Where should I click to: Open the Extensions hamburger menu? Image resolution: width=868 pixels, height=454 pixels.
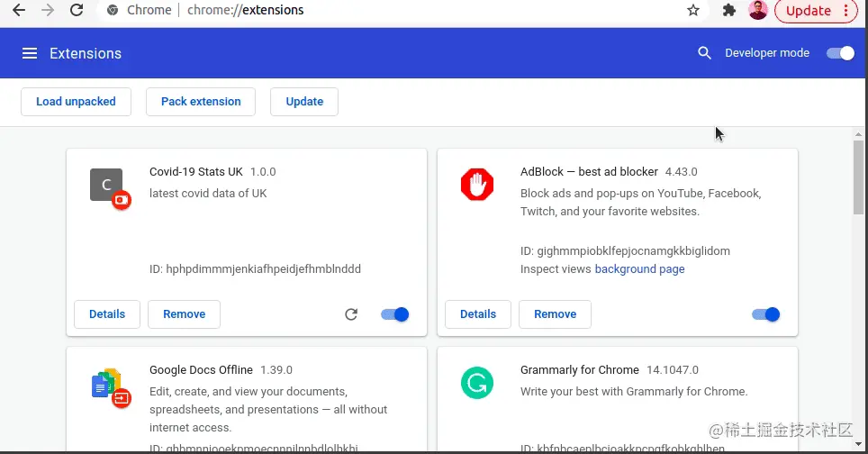[30, 53]
